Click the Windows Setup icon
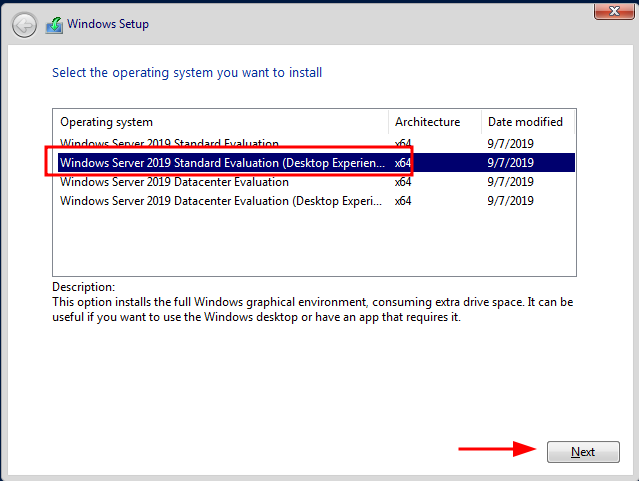Image resolution: width=639 pixels, height=481 pixels. pyautogui.click(x=54, y=25)
